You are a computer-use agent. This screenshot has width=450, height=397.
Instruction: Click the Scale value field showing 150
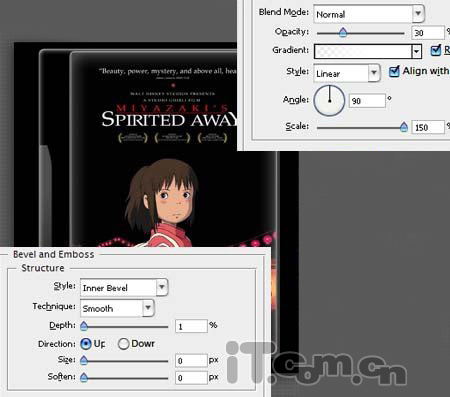tap(428, 127)
